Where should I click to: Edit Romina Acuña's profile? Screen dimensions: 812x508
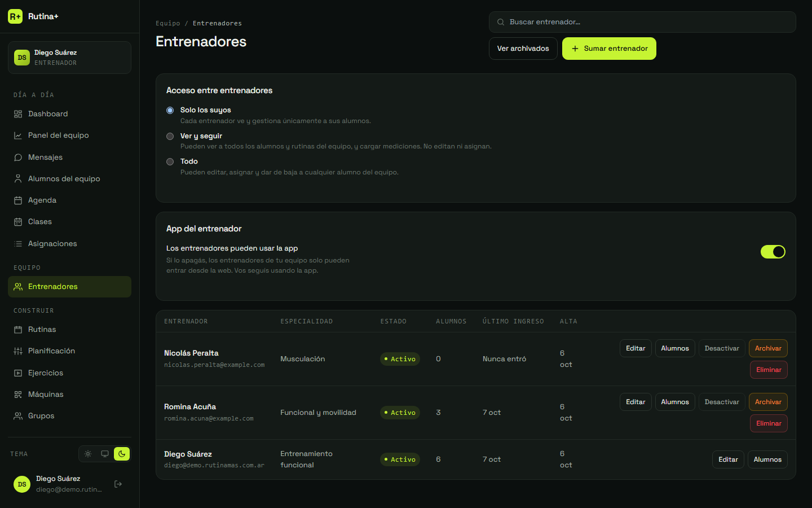click(636, 402)
